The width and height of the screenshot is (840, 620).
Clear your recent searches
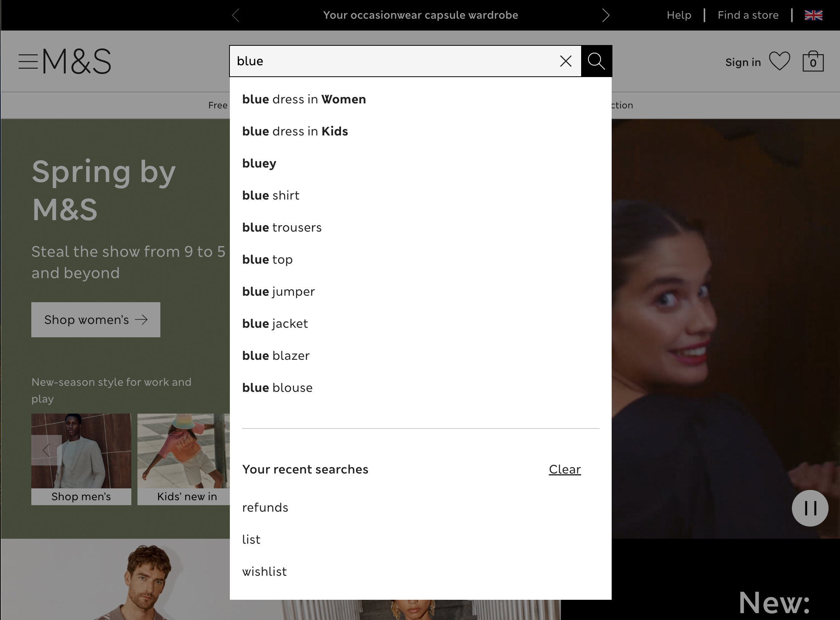pyautogui.click(x=564, y=469)
